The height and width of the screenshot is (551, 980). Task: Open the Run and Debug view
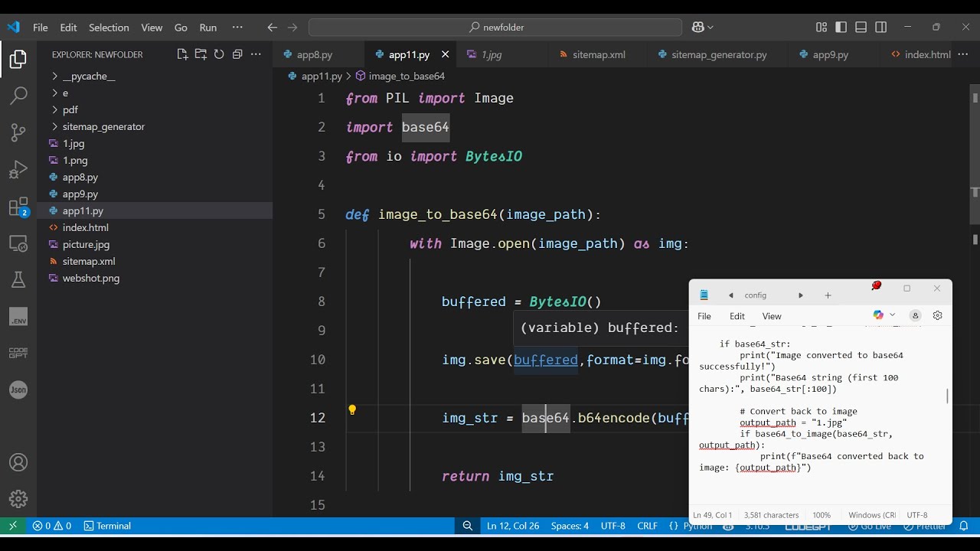pos(18,169)
